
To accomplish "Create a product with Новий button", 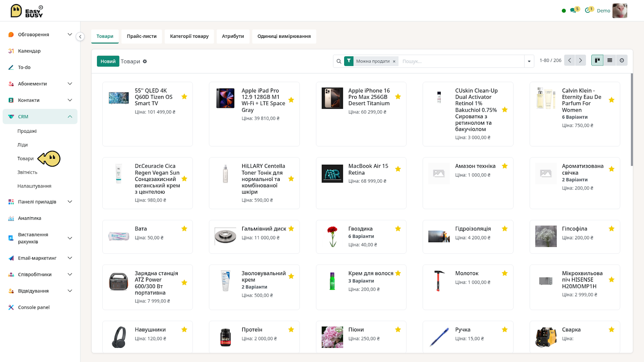I will click(108, 61).
